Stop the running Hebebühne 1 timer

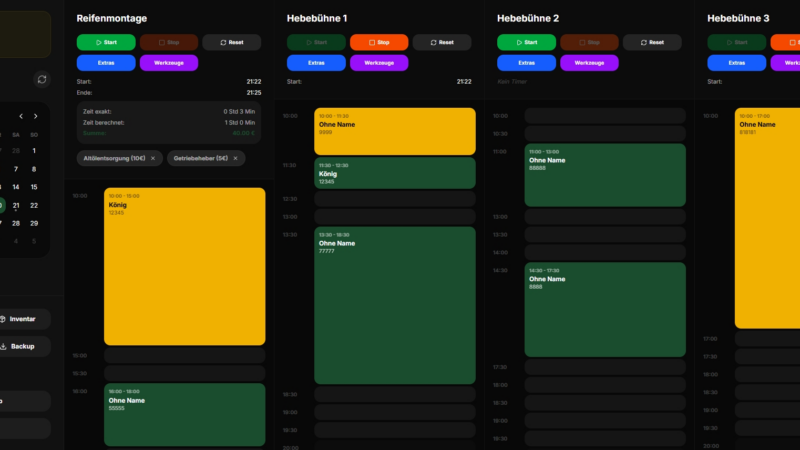click(x=378, y=42)
